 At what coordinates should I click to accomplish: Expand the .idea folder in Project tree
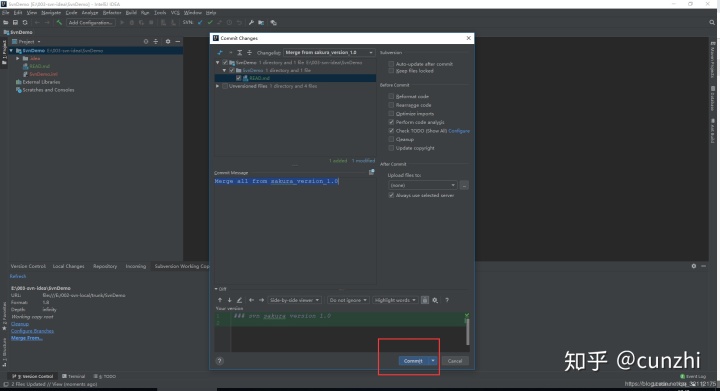pos(18,58)
